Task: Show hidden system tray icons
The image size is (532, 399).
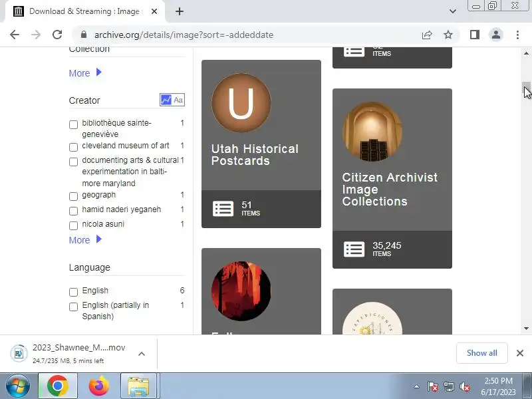Action: 417,386
